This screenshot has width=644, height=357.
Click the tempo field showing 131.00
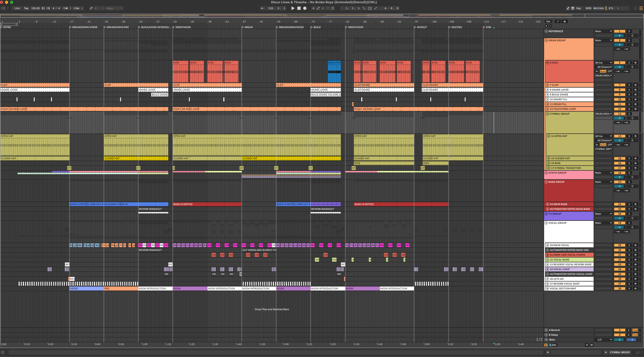click(35, 8)
